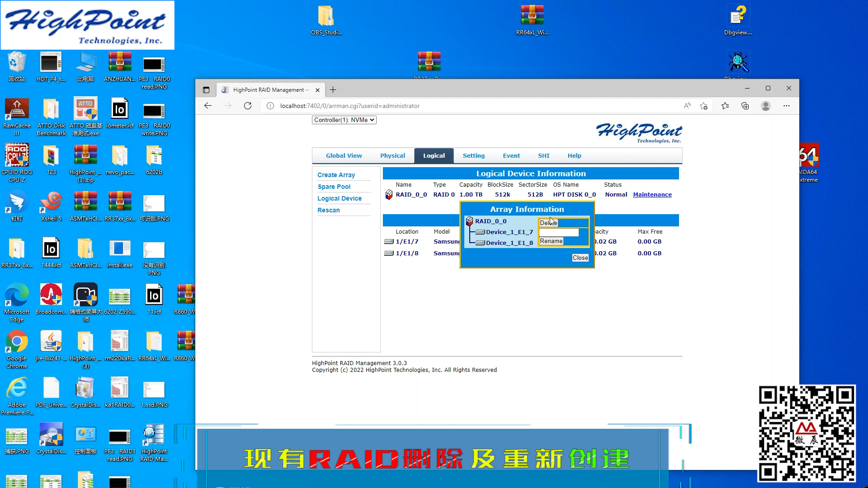Switch to the Physical tab
This screenshot has width=868, height=488.
coord(392,156)
